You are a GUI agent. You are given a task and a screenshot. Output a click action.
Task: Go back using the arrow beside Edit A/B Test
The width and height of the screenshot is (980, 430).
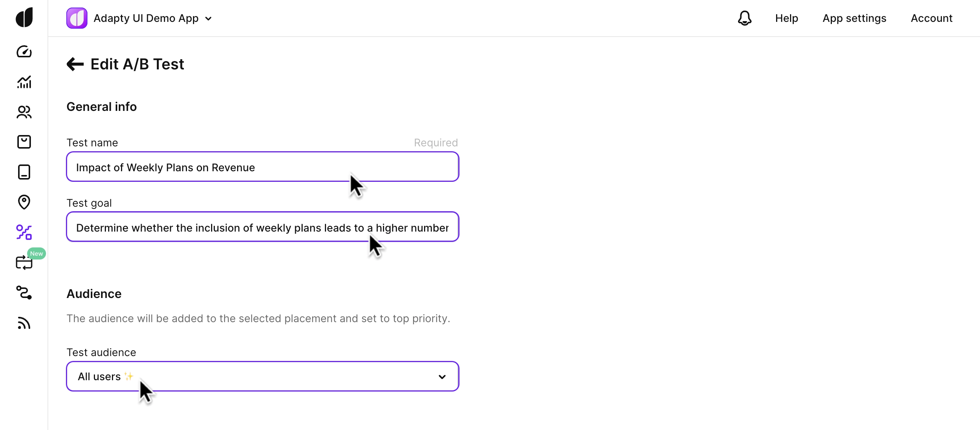coord(75,64)
